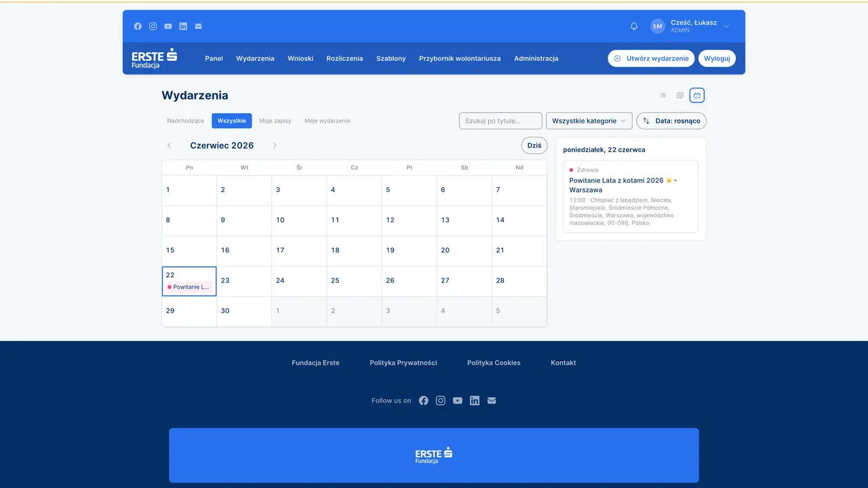The height and width of the screenshot is (488, 868).
Task: Select June 22 day cell number
Action: pyautogui.click(x=170, y=275)
